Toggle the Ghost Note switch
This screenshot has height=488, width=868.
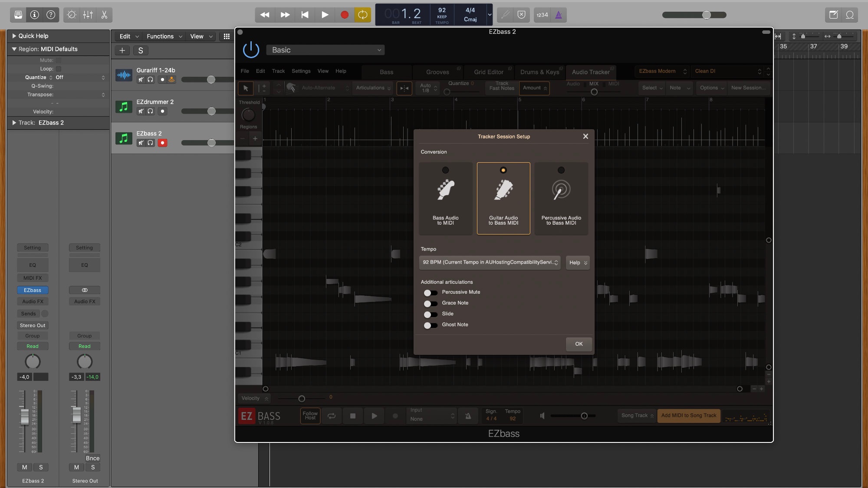click(x=431, y=325)
